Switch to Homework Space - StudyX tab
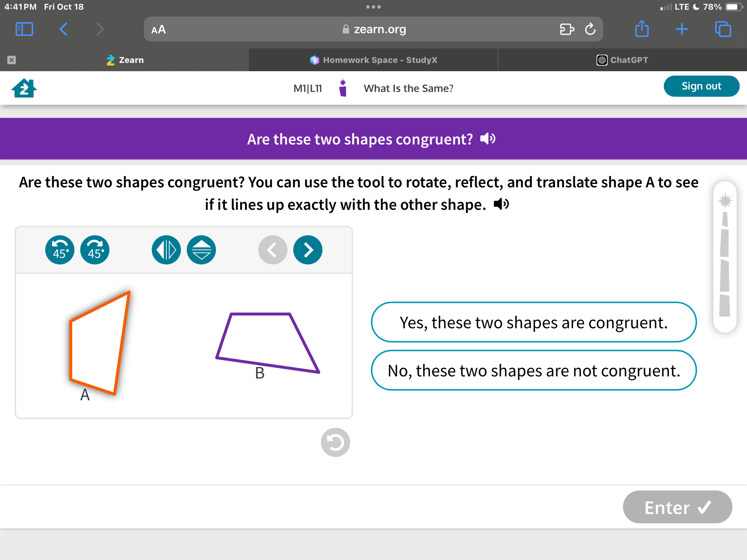 point(373,60)
